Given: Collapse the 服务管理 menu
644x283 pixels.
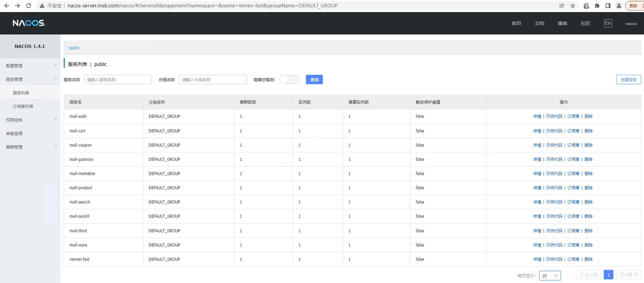Looking at the screenshot, I should click(x=30, y=79).
